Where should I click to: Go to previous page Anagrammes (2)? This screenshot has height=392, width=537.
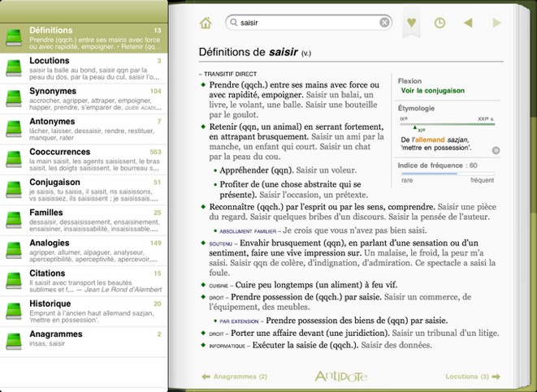coord(235,377)
